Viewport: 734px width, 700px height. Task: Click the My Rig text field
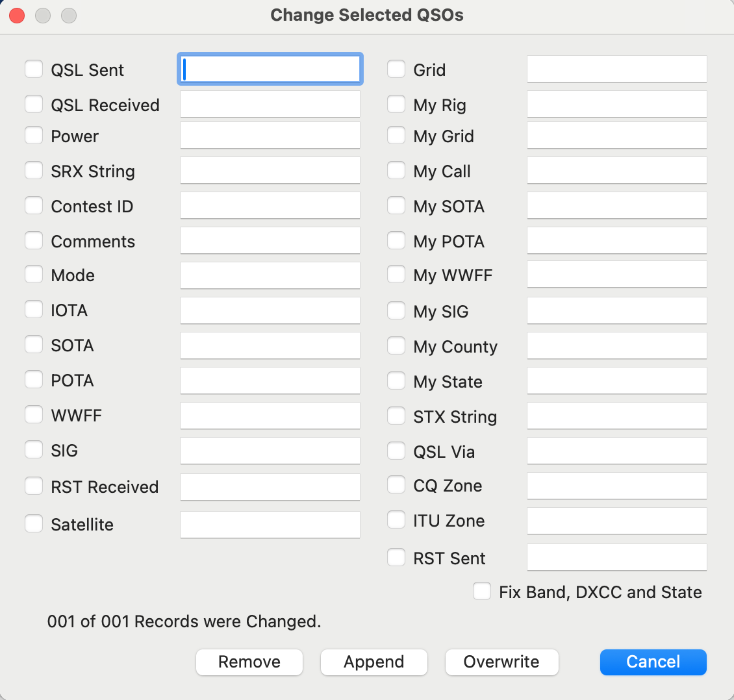tap(616, 104)
